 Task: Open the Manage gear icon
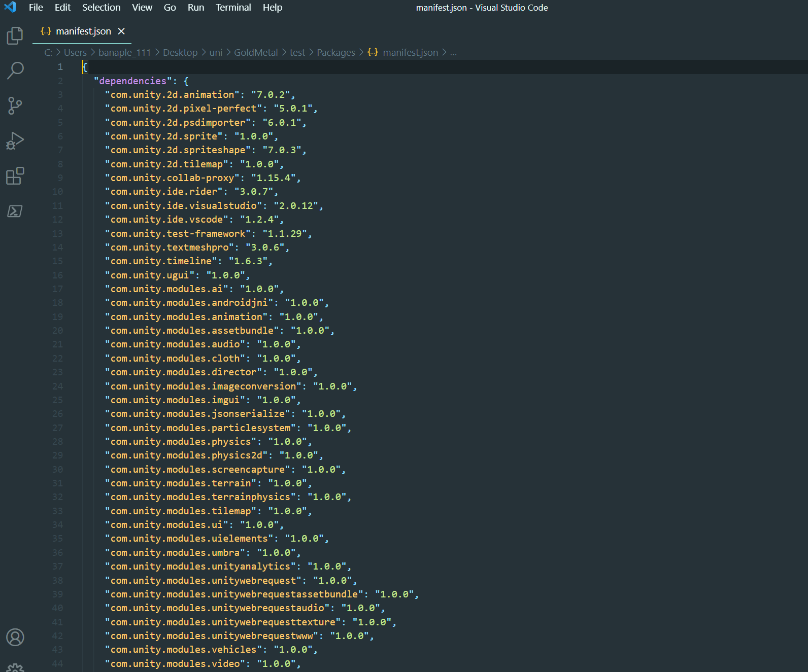(15, 667)
